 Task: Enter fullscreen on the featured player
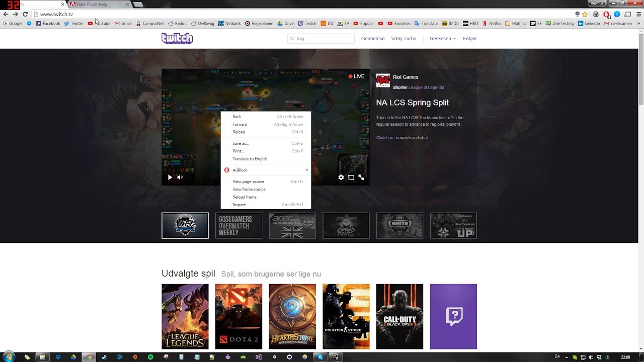[x=361, y=177]
